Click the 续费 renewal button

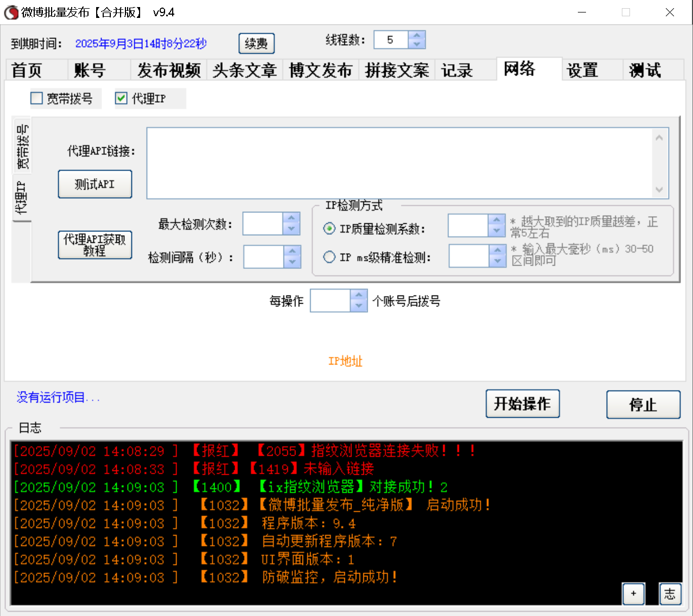pos(256,43)
